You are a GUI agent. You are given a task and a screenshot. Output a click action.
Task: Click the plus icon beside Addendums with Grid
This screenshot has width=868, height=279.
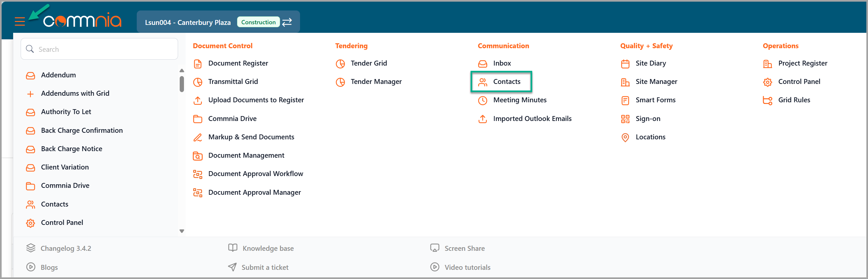tap(30, 94)
